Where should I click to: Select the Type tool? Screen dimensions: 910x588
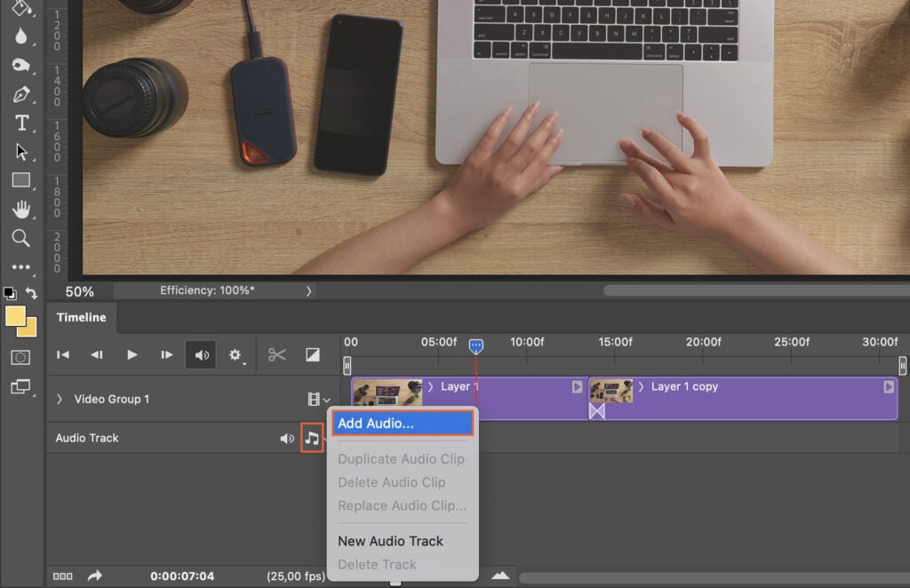click(x=22, y=123)
